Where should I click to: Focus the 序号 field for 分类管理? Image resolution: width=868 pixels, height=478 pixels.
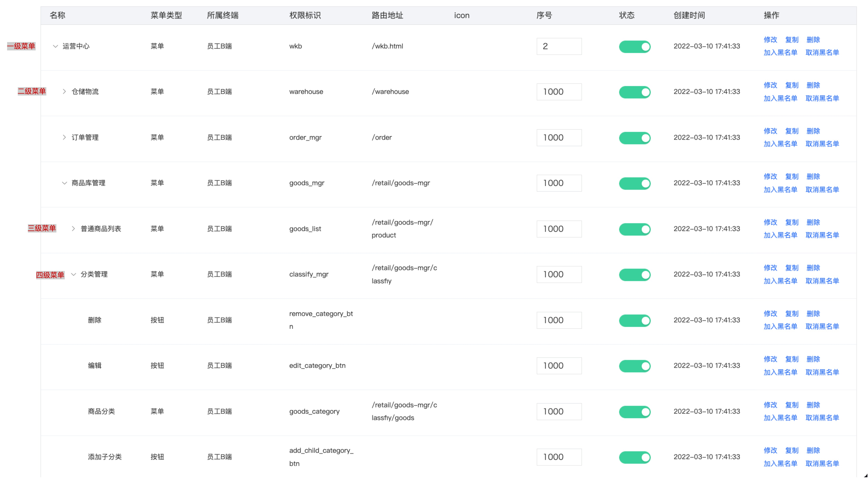point(559,274)
